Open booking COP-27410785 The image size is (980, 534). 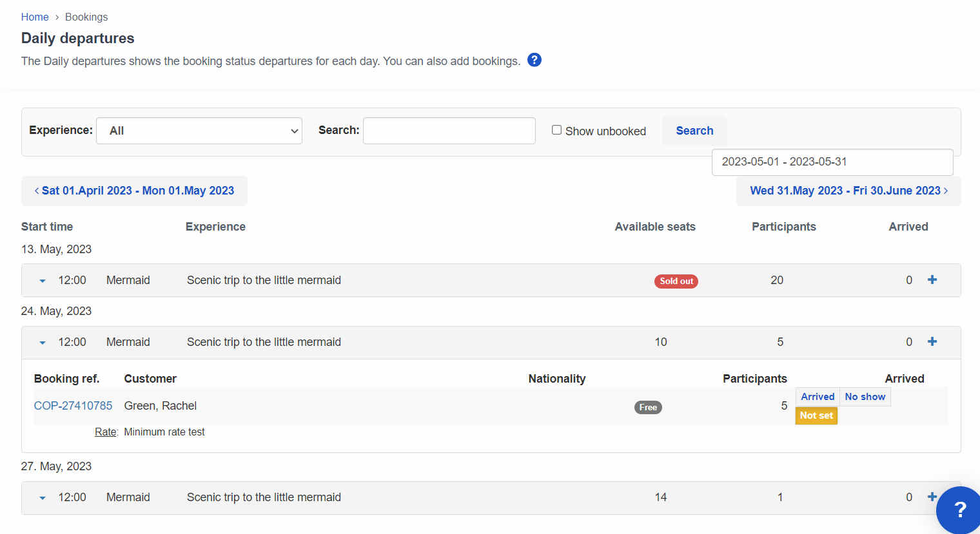pos(73,406)
